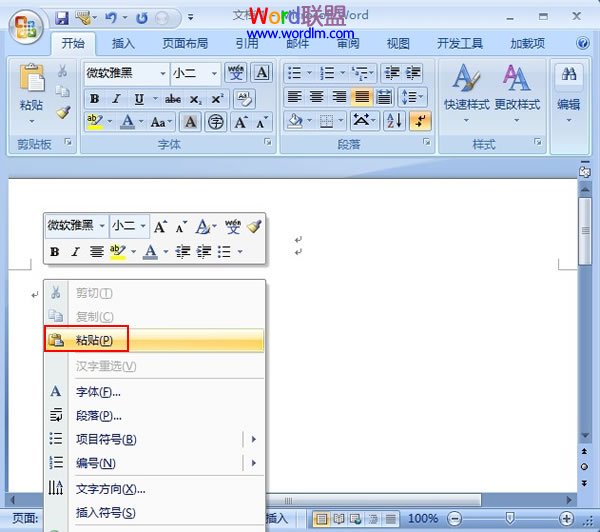Click Quick Styles (快速样式) icon
Image resolution: width=600 pixels, height=532 pixels.
(x=466, y=78)
